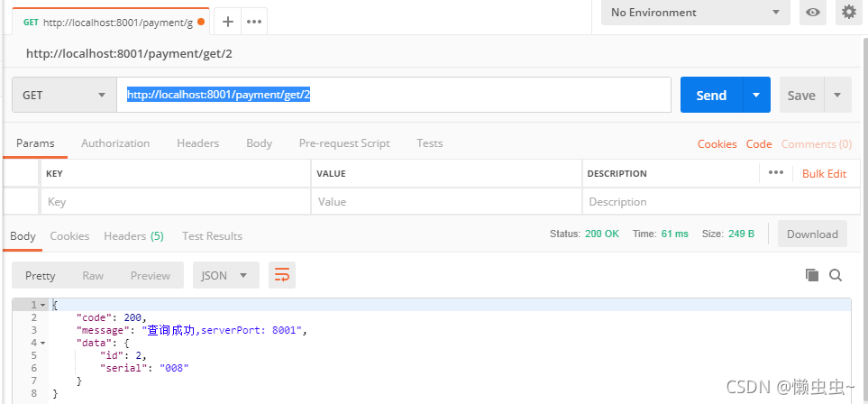Viewport: 868px width, 404px height.
Task: Select the Pretty view mode
Action: coord(41,275)
